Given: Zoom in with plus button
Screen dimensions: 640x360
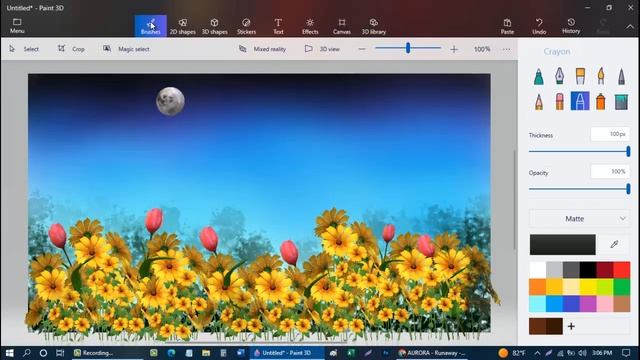Looking at the screenshot, I should click(x=454, y=49).
